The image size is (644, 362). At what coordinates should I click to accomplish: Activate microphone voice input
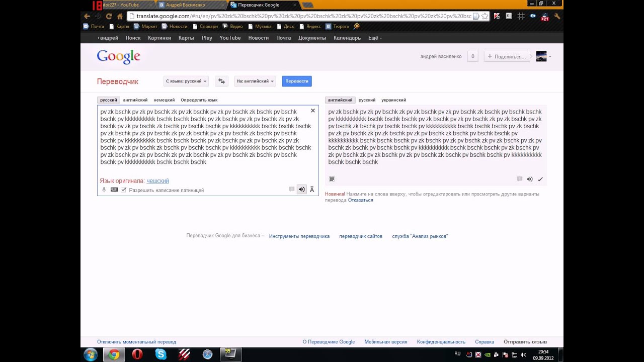tap(104, 190)
